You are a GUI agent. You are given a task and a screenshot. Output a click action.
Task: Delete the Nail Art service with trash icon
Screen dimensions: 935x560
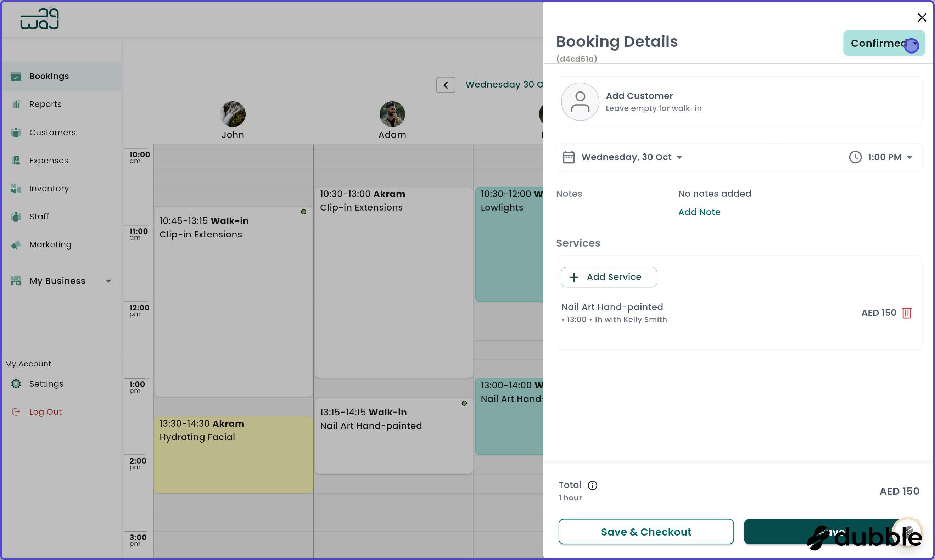pyautogui.click(x=906, y=313)
